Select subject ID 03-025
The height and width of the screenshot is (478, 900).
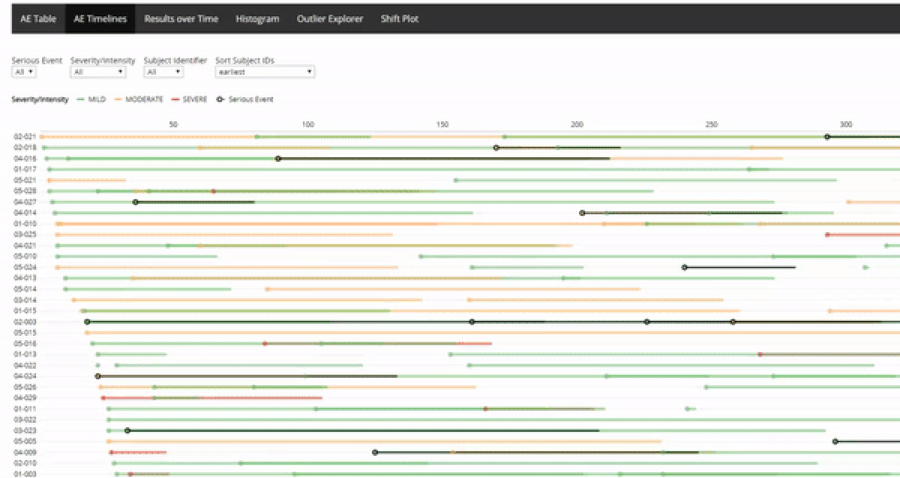pyautogui.click(x=25, y=235)
